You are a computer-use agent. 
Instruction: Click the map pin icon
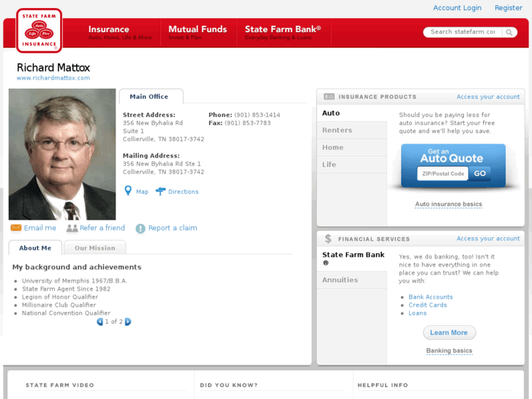click(128, 191)
